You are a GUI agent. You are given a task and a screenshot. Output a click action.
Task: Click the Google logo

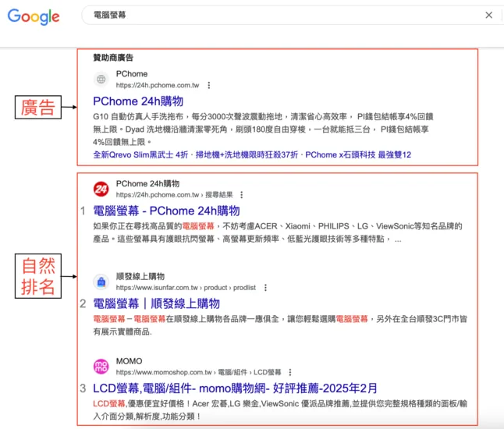(34, 16)
